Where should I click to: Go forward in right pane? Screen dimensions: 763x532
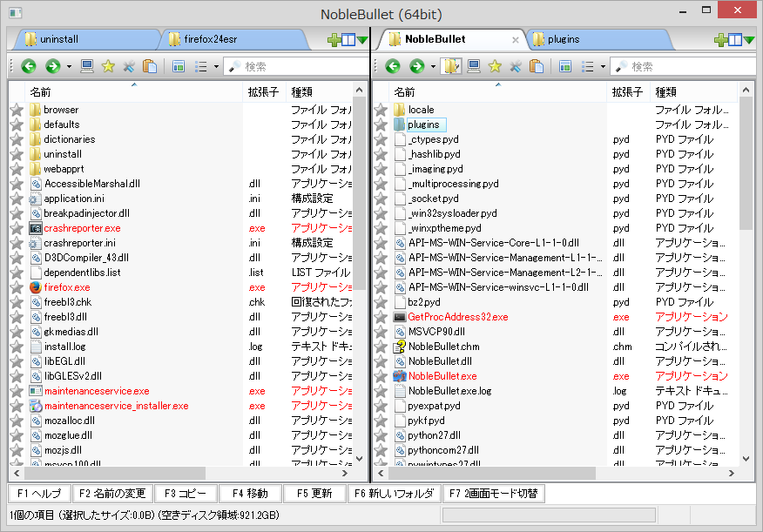[x=416, y=66]
